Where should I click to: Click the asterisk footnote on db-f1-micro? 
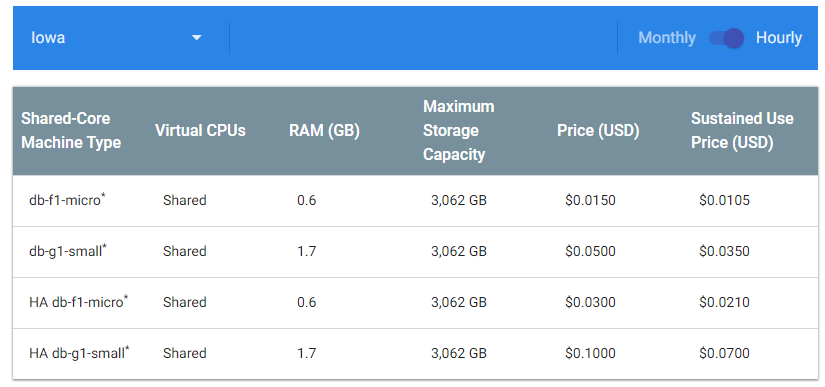tap(104, 196)
